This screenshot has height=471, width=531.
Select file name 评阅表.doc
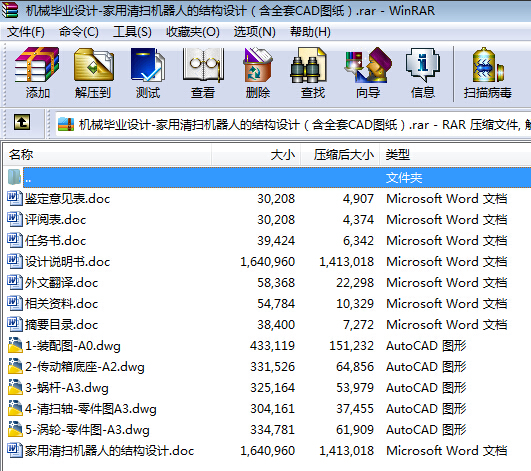(x=56, y=220)
